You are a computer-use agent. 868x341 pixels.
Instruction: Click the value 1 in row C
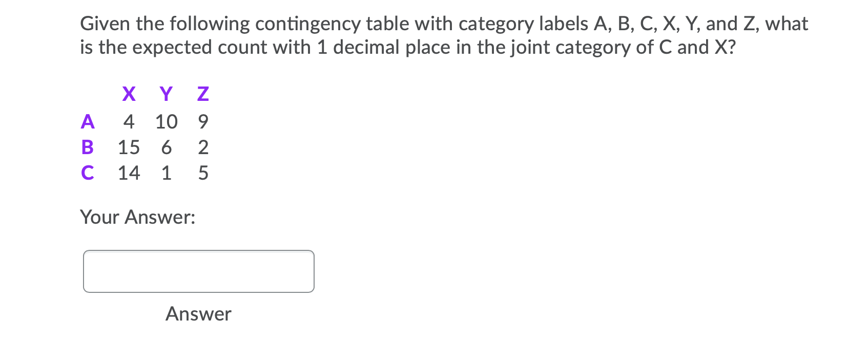point(166,173)
